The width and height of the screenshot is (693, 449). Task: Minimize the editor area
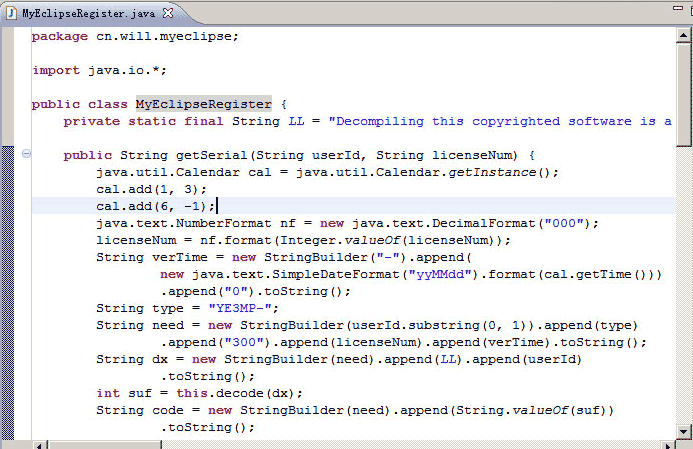click(678, 8)
